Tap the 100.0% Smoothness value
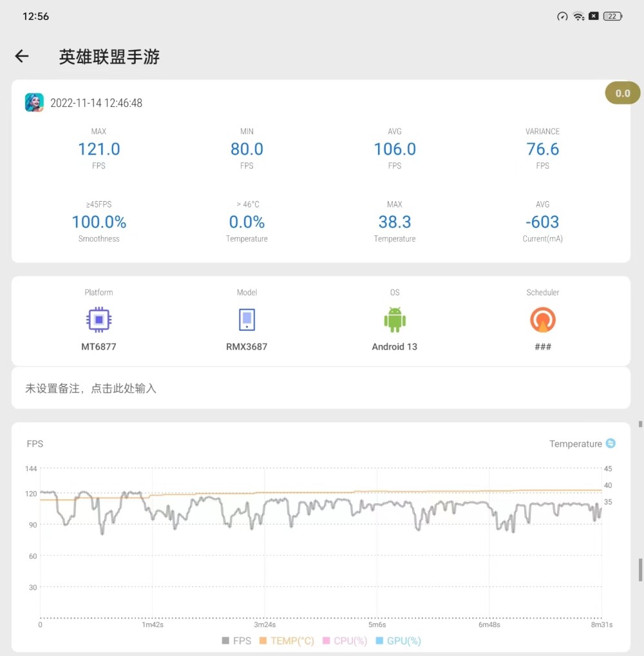The width and height of the screenshot is (644, 656). click(99, 222)
